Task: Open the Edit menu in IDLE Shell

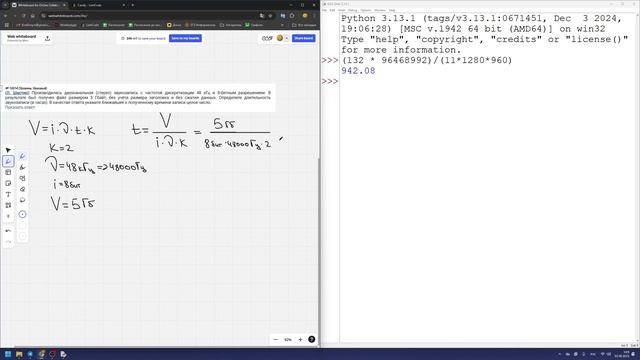Action: (332, 10)
